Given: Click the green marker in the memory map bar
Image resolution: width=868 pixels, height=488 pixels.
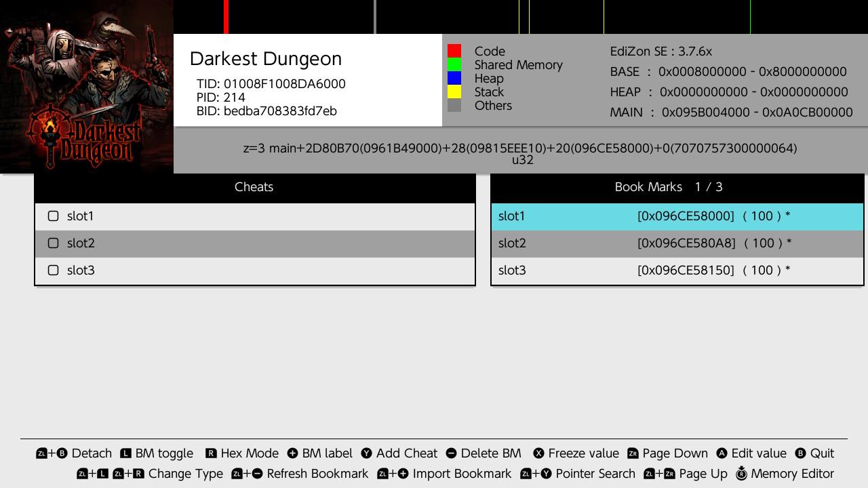Looking at the screenshot, I should 750,17.
